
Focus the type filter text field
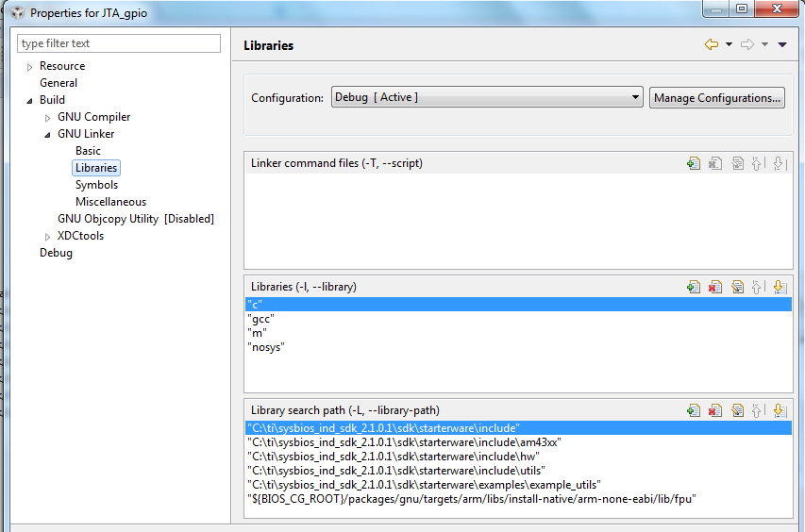[119, 43]
